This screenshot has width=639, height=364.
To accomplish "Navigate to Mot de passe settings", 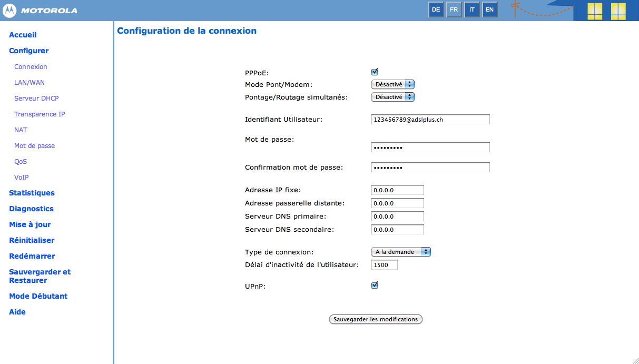I will click(34, 145).
